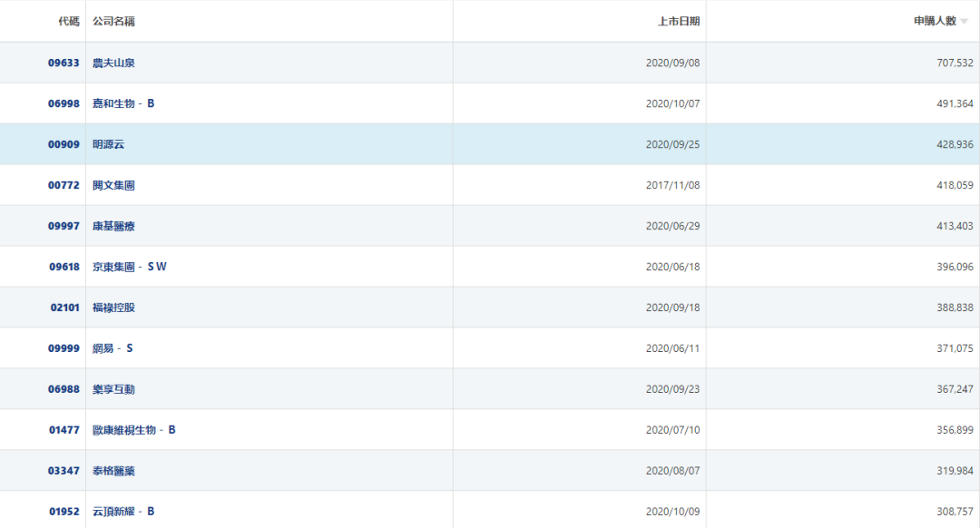Select listing date 2020/10/07
This screenshot has width=980, height=528.
pyautogui.click(x=672, y=103)
